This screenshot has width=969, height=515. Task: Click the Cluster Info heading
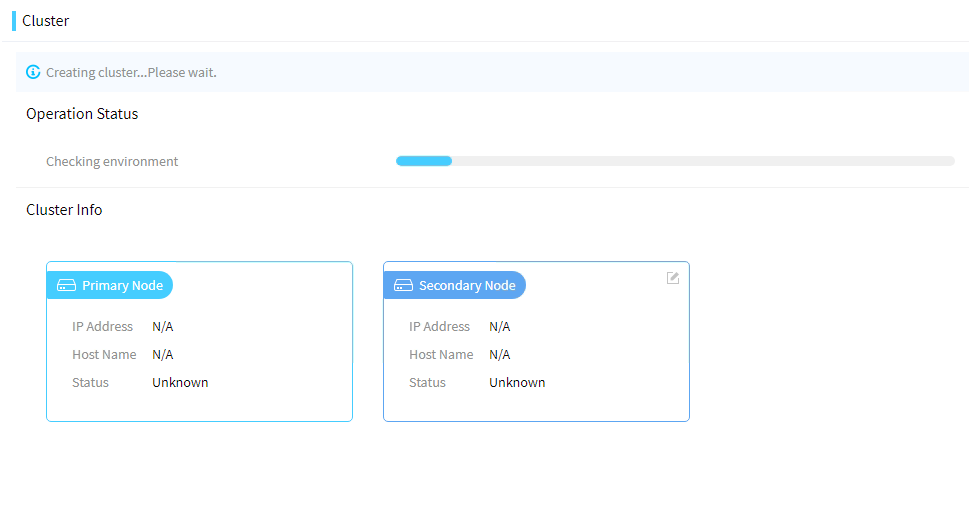coord(64,210)
